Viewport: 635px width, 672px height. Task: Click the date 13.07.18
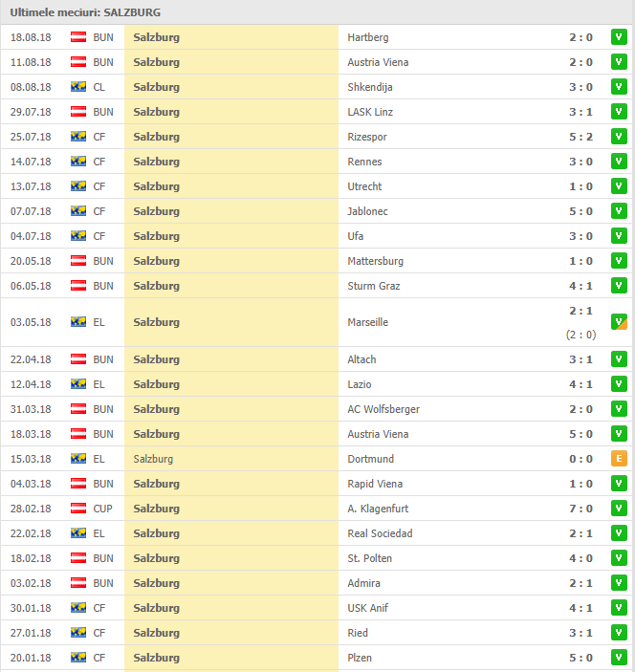tap(31, 186)
